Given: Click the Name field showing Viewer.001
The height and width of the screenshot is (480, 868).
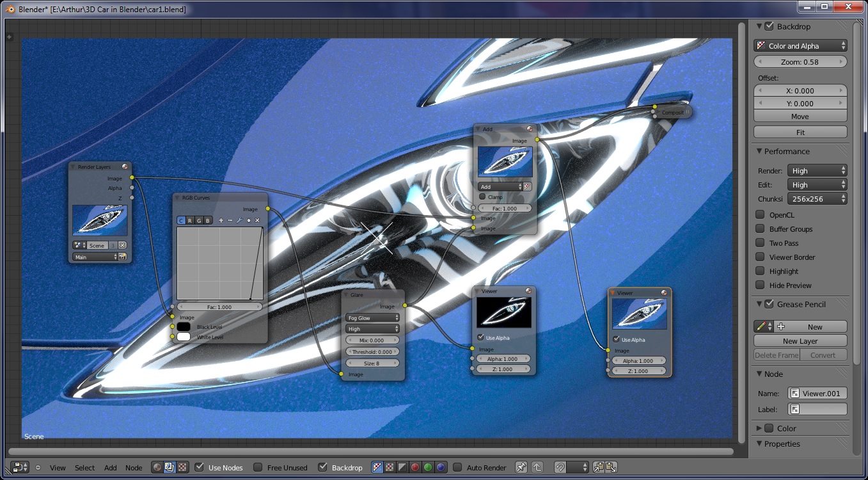Looking at the screenshot, I should point(817,394).
